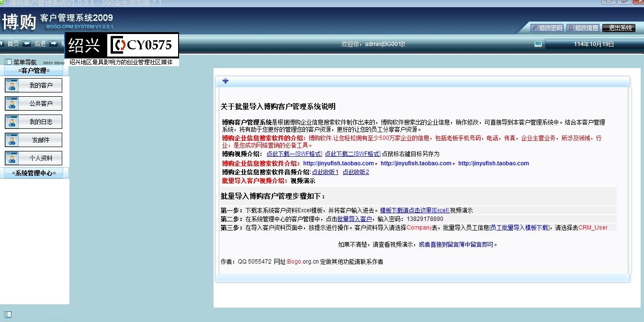Click the monitor icon beside the date
The image size is (644, 322).
click(x=538, y=44)
